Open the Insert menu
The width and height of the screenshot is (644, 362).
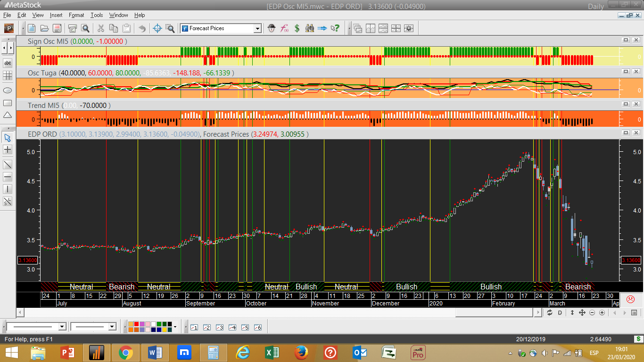pos(56,15)
